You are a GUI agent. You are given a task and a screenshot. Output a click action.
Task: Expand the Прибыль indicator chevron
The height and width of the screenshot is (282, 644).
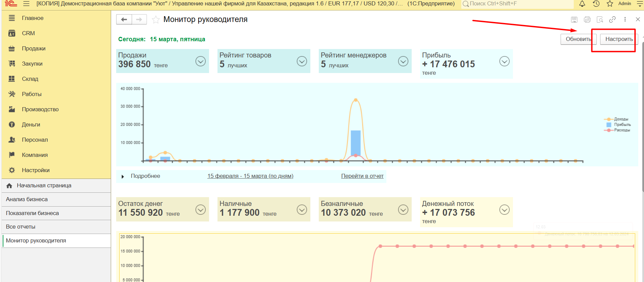[x=505, y=61]
